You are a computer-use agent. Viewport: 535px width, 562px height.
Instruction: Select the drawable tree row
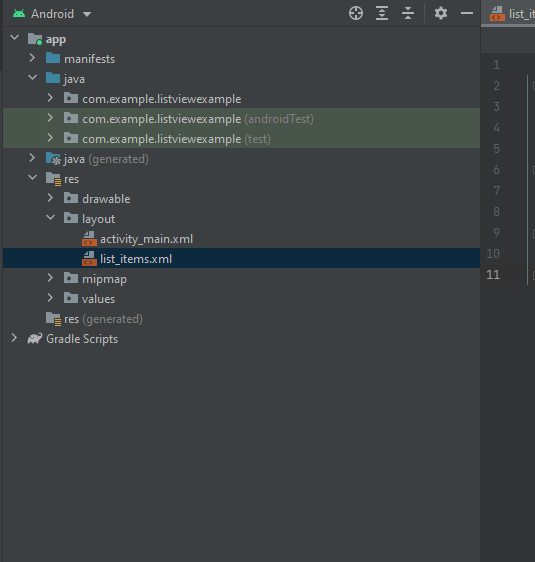pos(242,199)
